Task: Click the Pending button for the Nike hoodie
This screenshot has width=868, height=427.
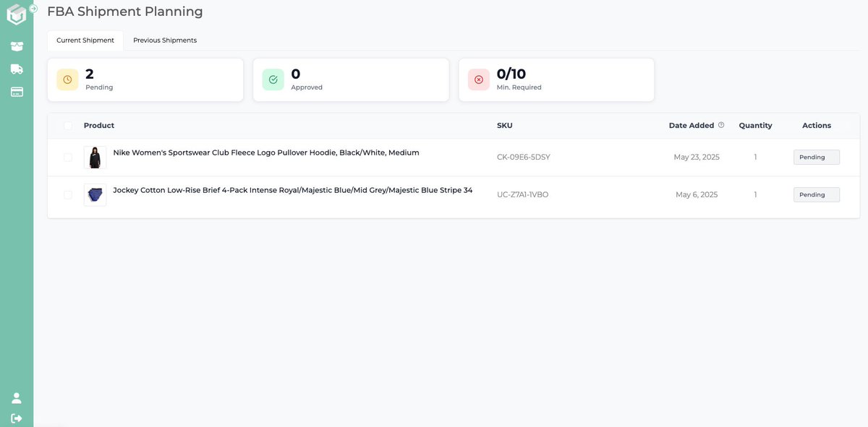Action: 816,157
